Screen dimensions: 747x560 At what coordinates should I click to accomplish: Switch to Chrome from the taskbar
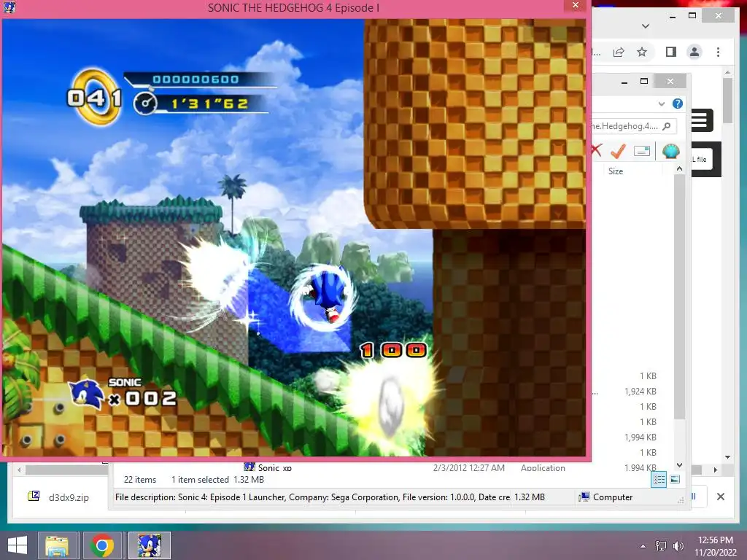102,545
